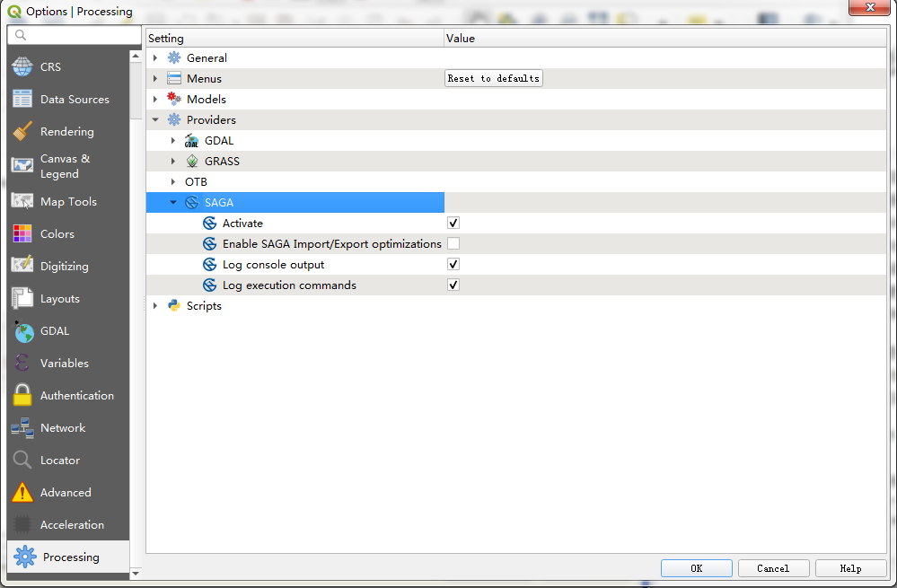Enable SAGA Import/Export optimizations checkbox
Viewport: 897px width, 588px height.
pos(453,243)
